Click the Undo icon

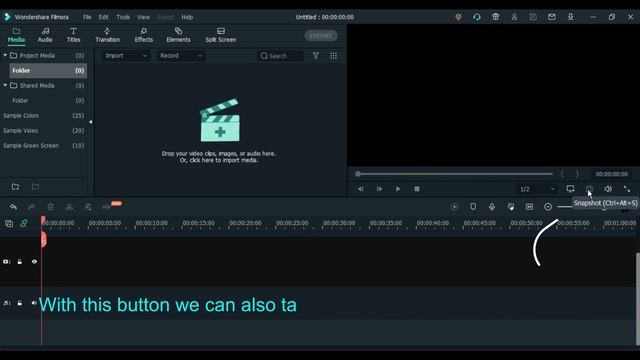coord(13,207)
